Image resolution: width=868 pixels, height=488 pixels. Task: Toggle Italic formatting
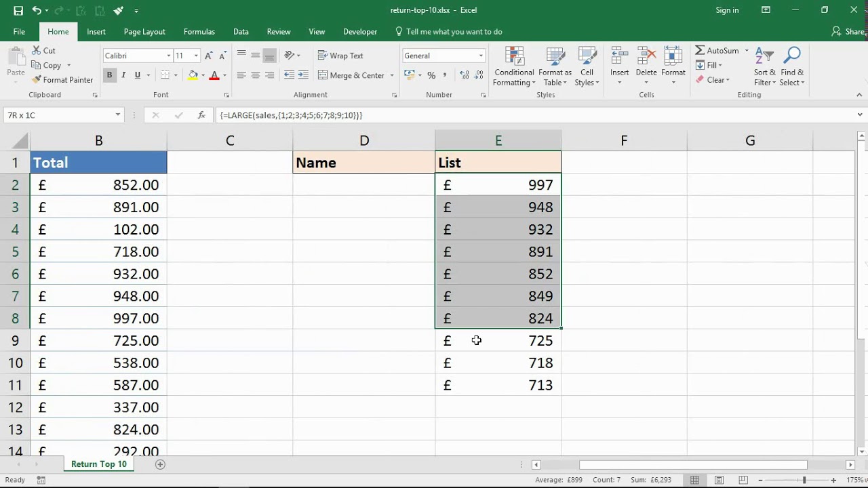(x=123, y=75)
